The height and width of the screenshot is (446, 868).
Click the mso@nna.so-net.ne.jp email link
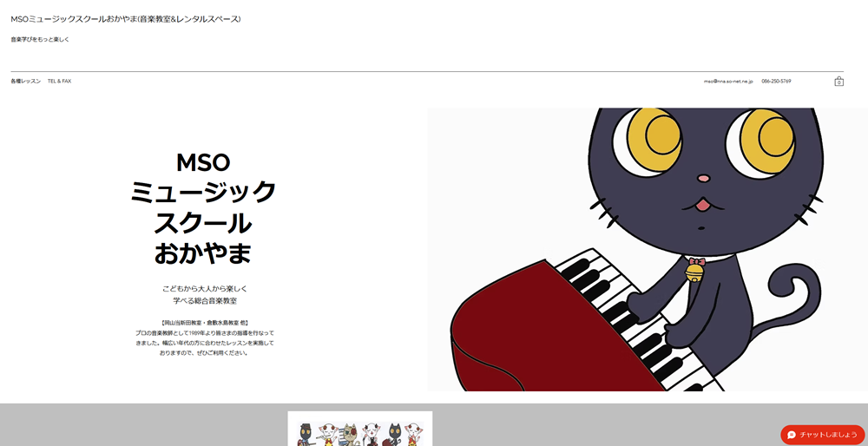728,82
